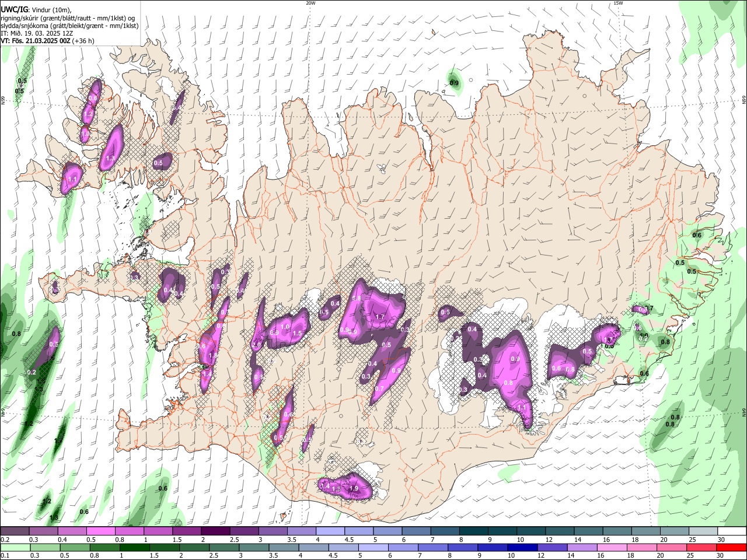Click the '0.2' label on the upper legend row
The height and width of the screenshot is (560, 747).
pyautogui.click(x=6, y=540)
